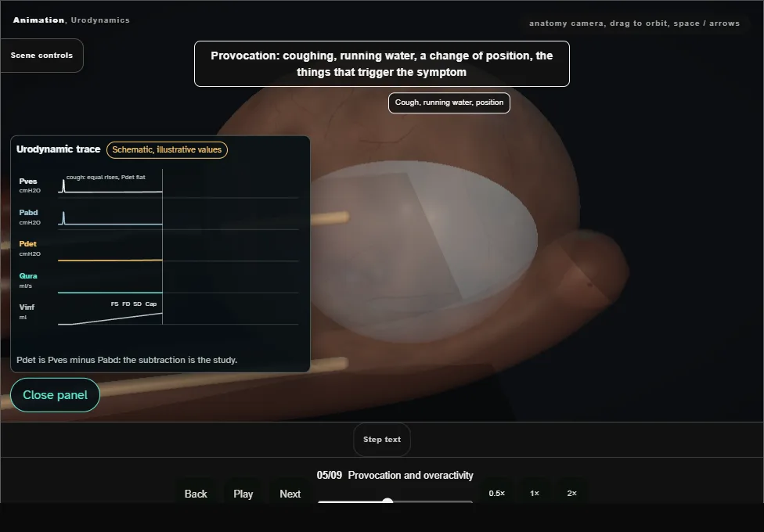This screenshot has width=764, height=532.
Task: Click the step progress slider handle
Action: 387,501
